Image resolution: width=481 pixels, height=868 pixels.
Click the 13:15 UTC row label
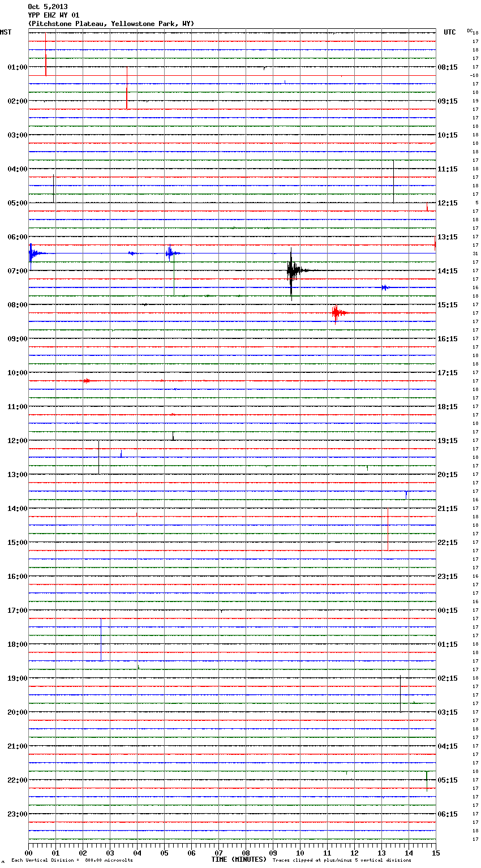click(x=448, y=237)
